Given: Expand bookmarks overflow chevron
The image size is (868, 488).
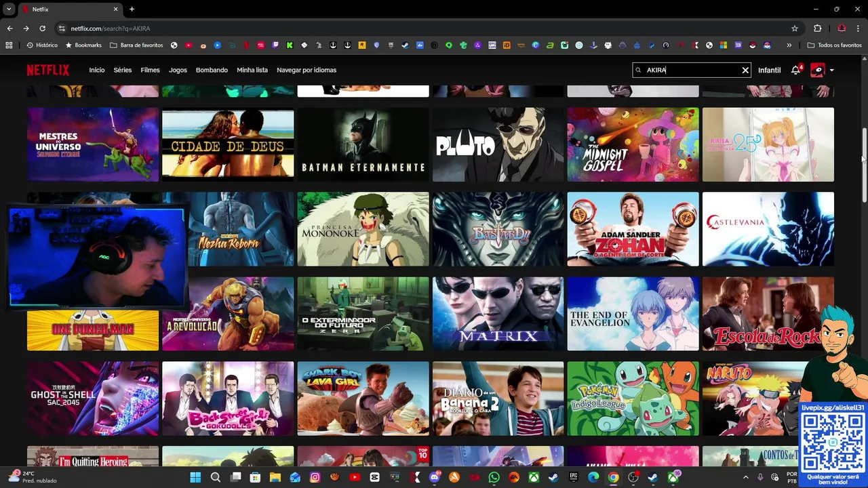Looking at the screenshot, I should (789, 45).
